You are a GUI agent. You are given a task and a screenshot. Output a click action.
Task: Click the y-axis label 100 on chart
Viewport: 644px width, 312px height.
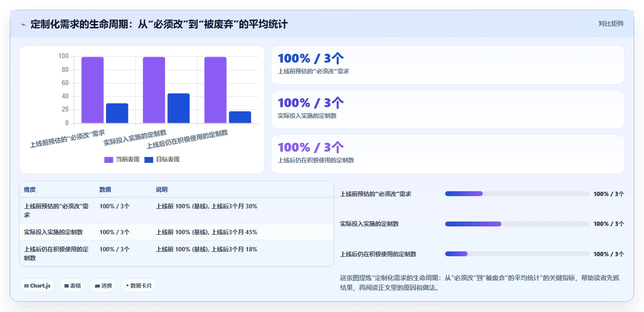(63, 56)
